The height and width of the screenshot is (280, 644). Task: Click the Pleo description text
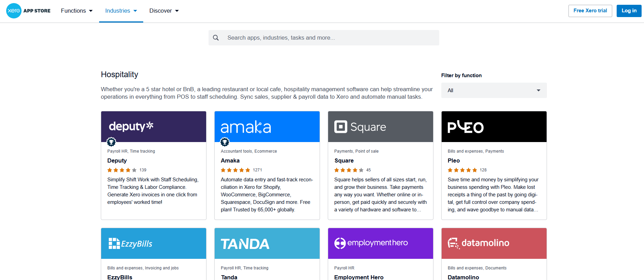tap(493, 195)
